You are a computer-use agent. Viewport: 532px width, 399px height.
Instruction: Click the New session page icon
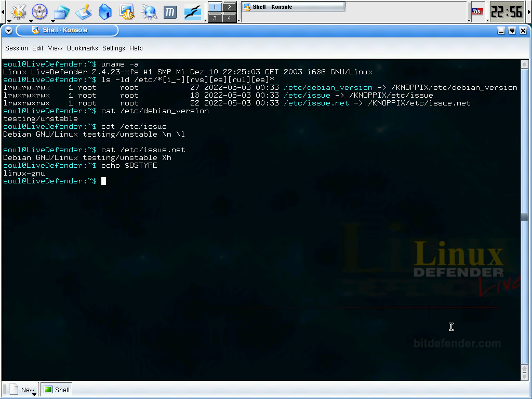click(14, 390)
